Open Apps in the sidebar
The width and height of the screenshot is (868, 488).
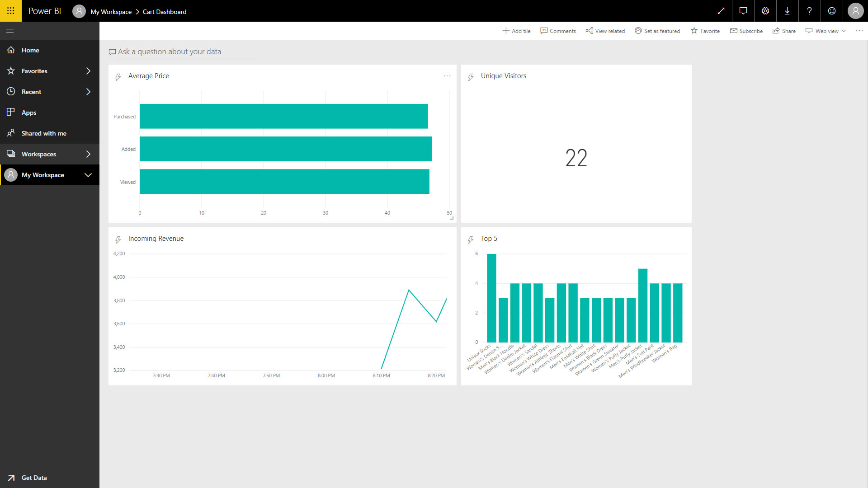50,113
